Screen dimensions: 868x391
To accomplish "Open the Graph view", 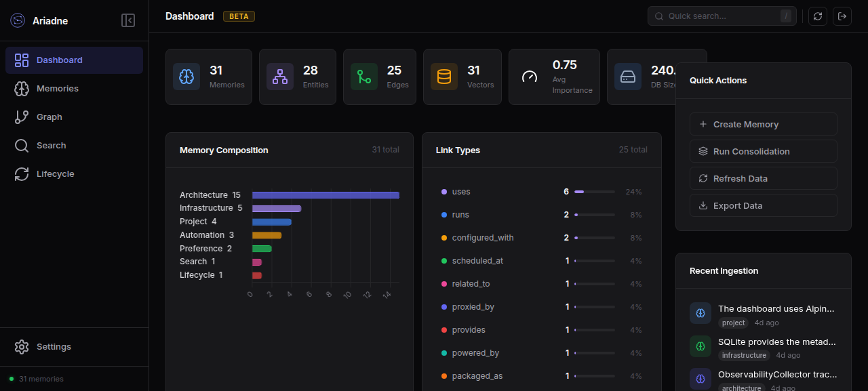I will [74, 117].
